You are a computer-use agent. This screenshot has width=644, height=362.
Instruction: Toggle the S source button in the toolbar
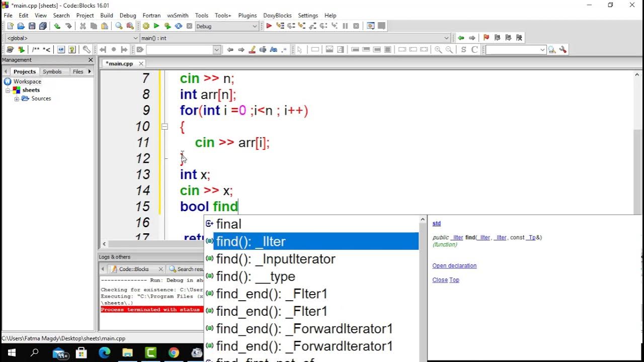(x=463, y=50)
